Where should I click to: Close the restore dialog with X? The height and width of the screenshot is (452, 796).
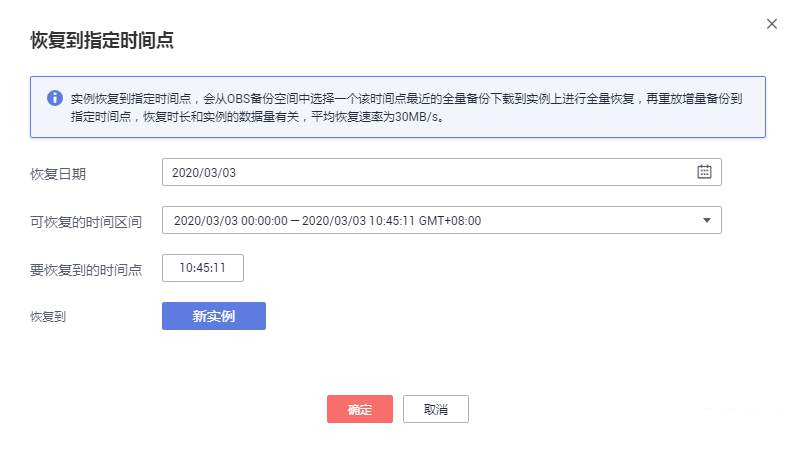[x=772, y=24]
